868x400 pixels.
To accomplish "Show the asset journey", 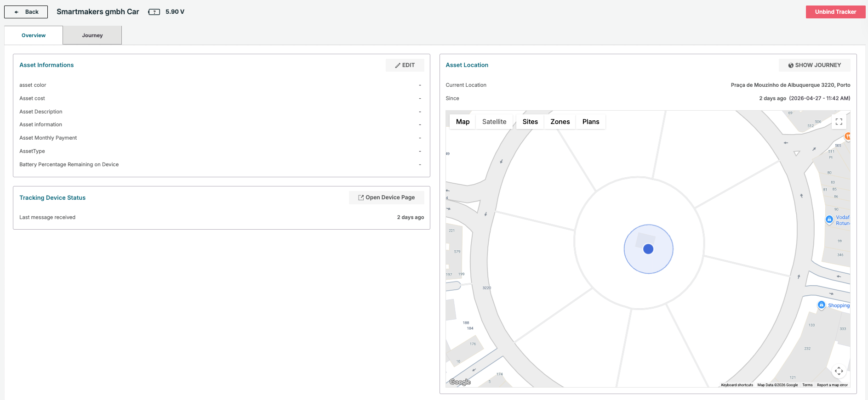I will [x=814, y=65].
